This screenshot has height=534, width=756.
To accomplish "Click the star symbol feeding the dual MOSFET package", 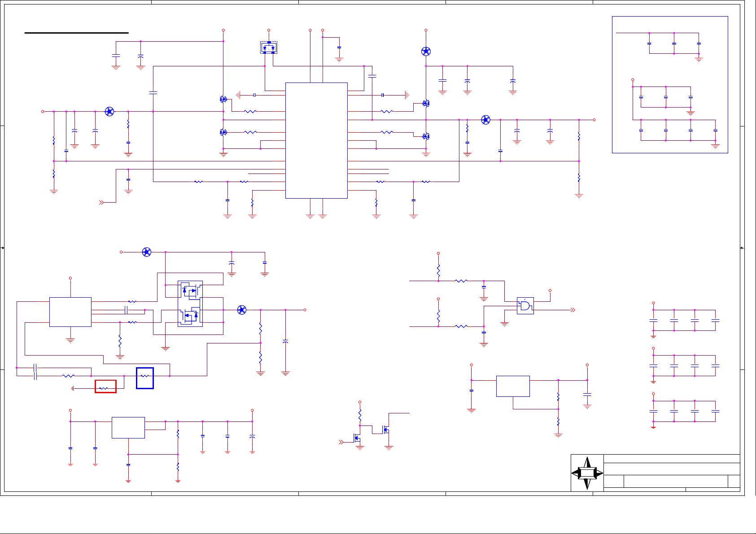I will [147, 252].
